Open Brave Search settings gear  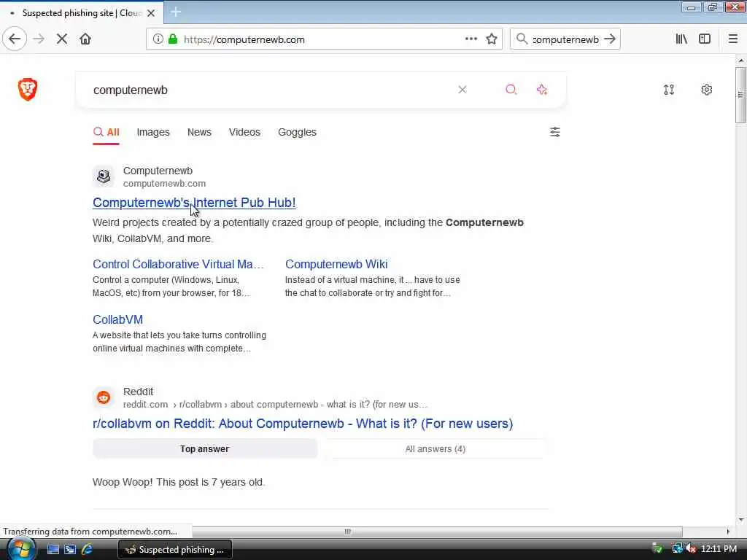706,90
